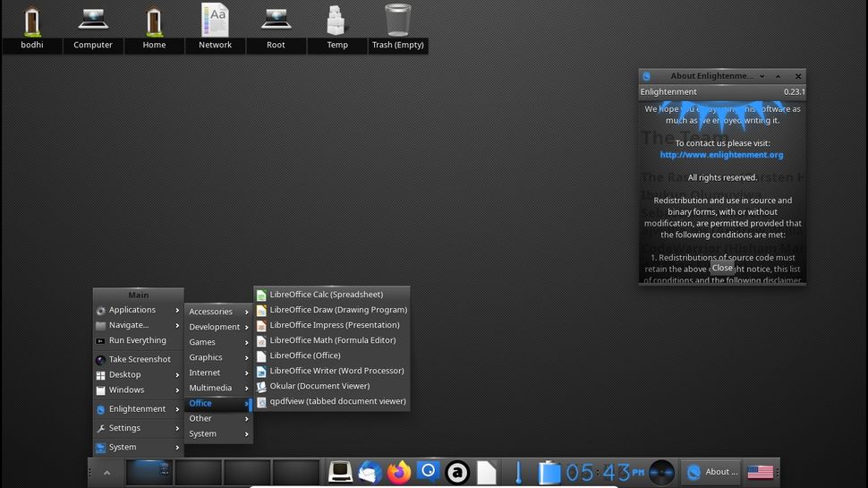
Task: Close the About Enlightenment window with X
Action: point(797,76)
